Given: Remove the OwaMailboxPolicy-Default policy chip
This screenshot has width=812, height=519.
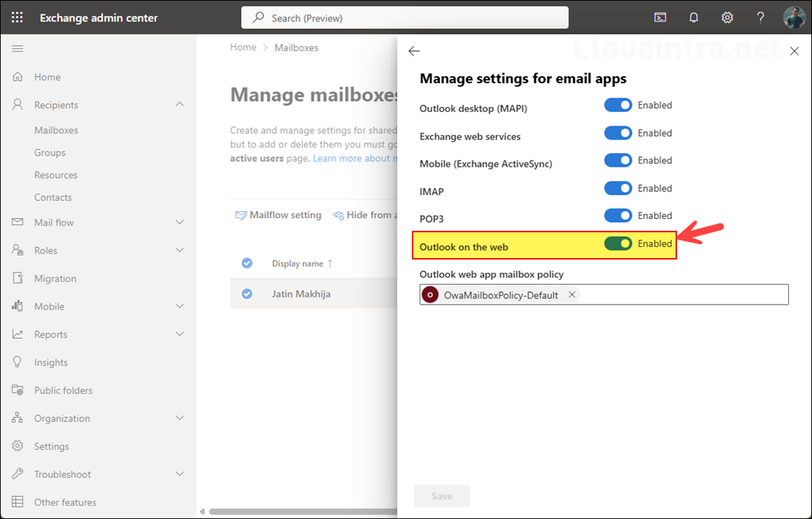Looking at the screenshot, I should tap(572, 294).
